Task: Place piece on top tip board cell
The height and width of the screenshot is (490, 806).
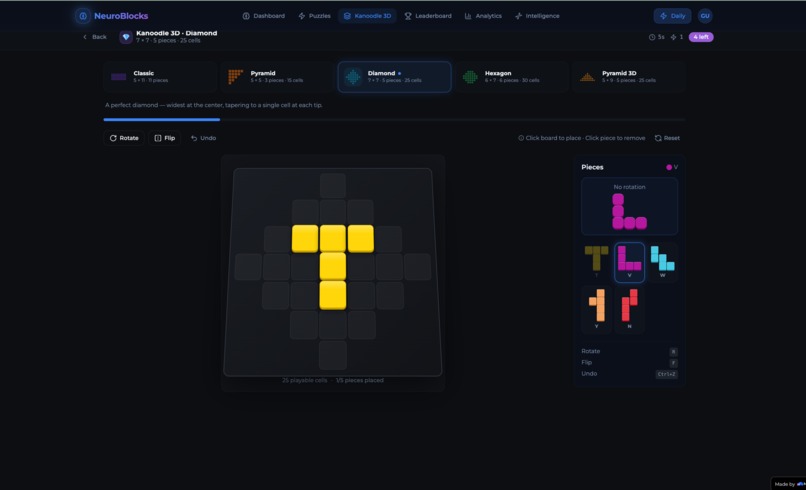Action: [333, 186]
